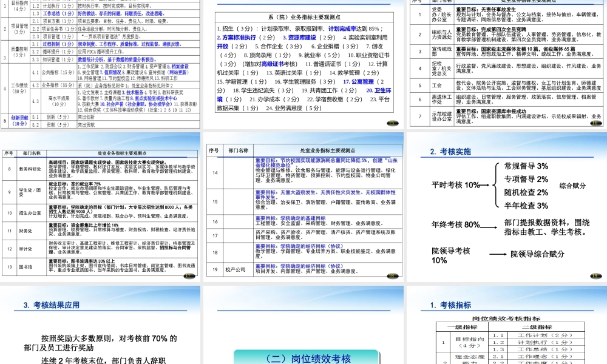Open the slide listing 系（院）业务指标主要观测点
Viewport: 607px width, 364px height.
(303, 64)
